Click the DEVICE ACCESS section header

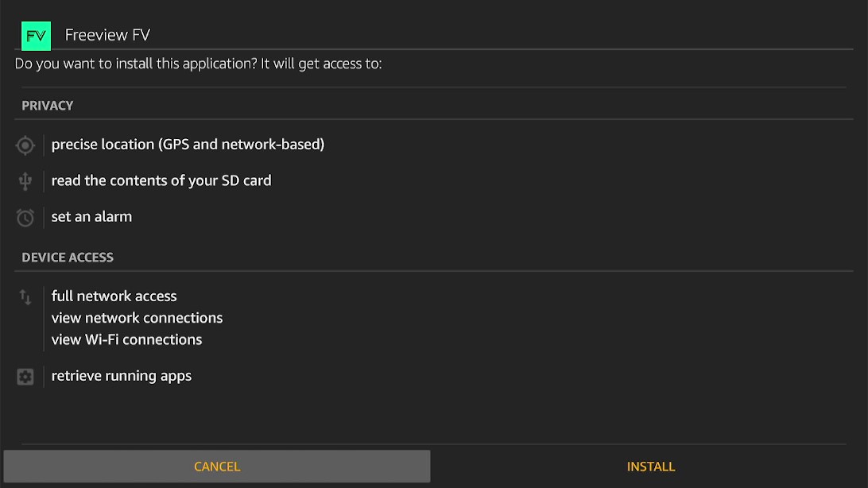tap(68, 258)
